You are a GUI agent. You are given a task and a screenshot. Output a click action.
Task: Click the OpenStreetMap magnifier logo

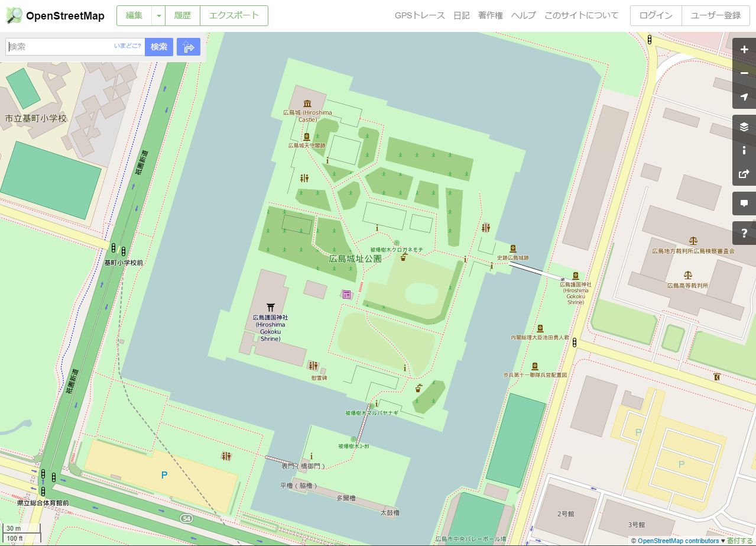[14, 15]
